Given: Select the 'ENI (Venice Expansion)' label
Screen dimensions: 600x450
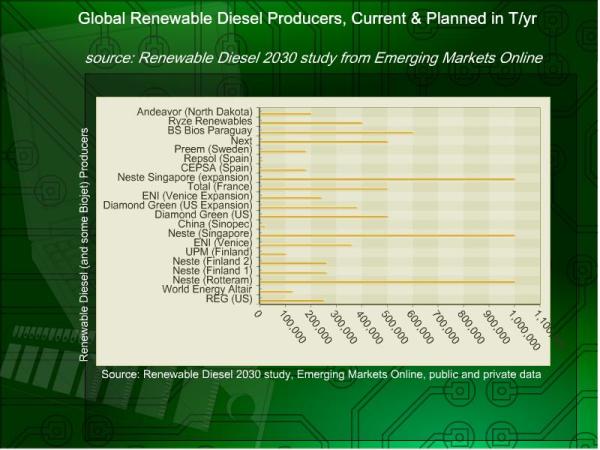Looking at the screenshot, I should 197,196.
